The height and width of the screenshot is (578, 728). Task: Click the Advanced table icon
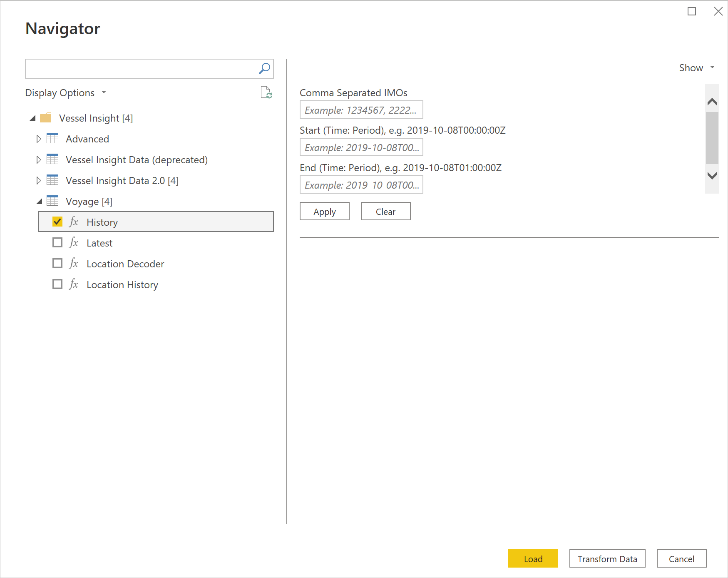52,138
